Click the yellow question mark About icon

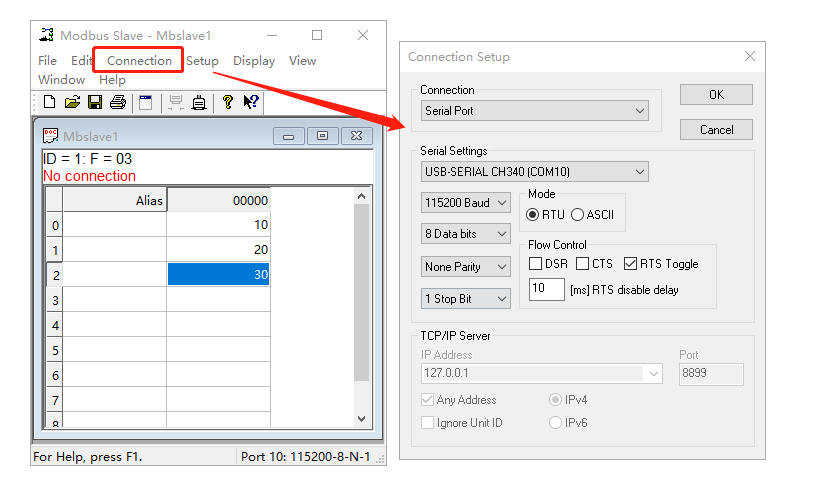pos(228,102)
